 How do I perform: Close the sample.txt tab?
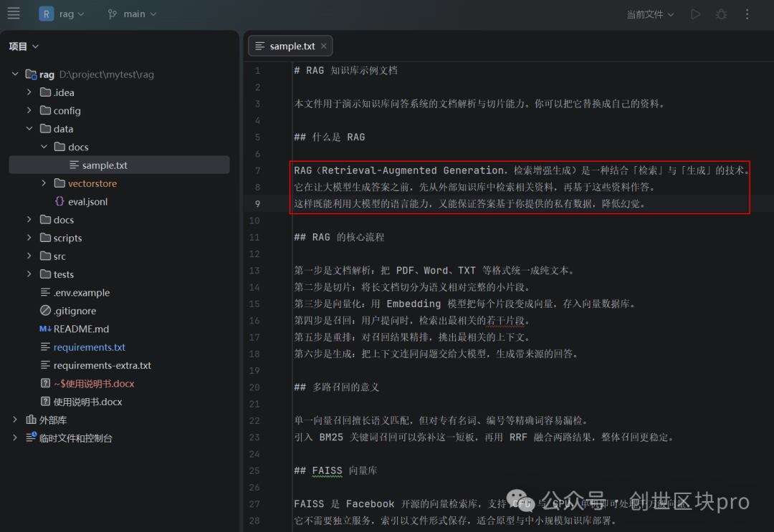[323, 46]
